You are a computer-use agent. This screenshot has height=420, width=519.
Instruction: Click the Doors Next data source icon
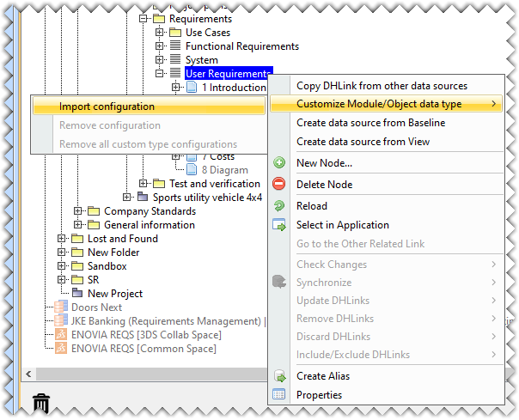click(x=61, y=307)
